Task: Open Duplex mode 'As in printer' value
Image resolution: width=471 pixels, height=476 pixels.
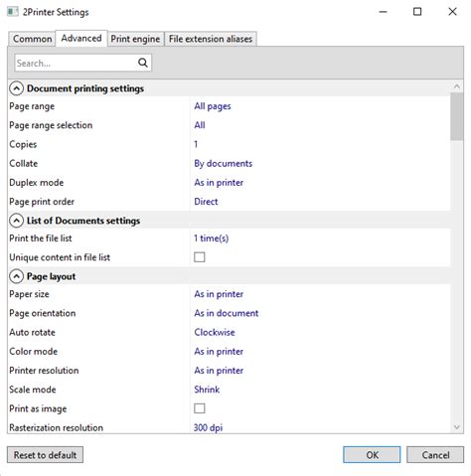Action: pos(219,183)
